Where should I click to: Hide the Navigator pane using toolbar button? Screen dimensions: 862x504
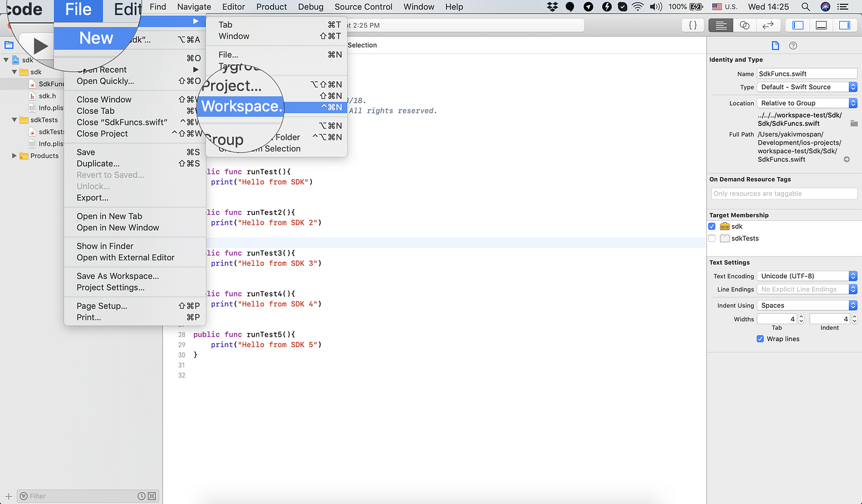pyautogui.click(x=797, y=25)
